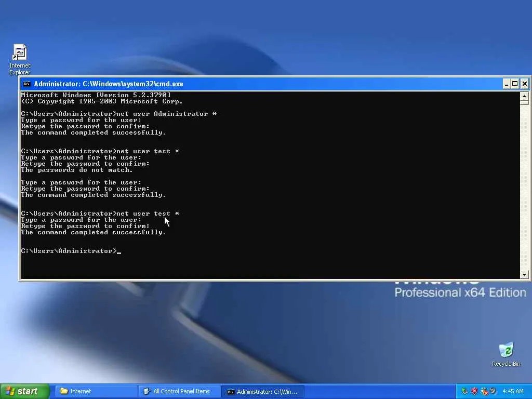Screen dimensions: 532x399
Task: Select the Administrator cmd taskbar button
Action: 263,391
